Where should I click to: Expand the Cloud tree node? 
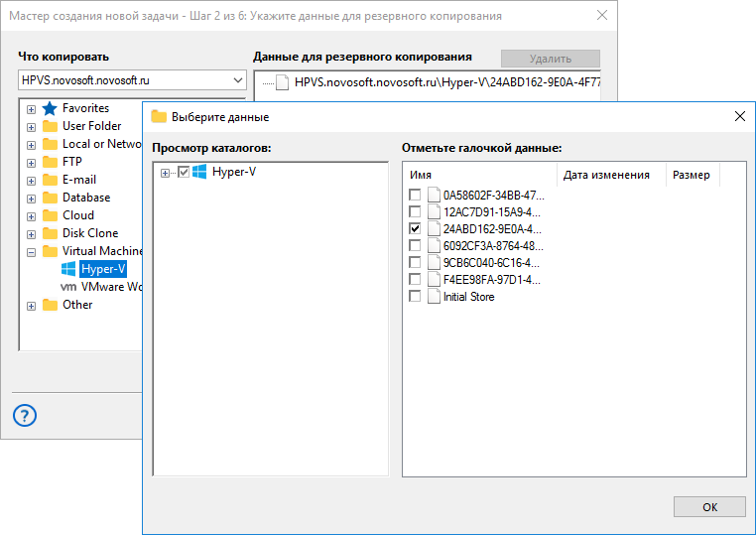point(32,216)
